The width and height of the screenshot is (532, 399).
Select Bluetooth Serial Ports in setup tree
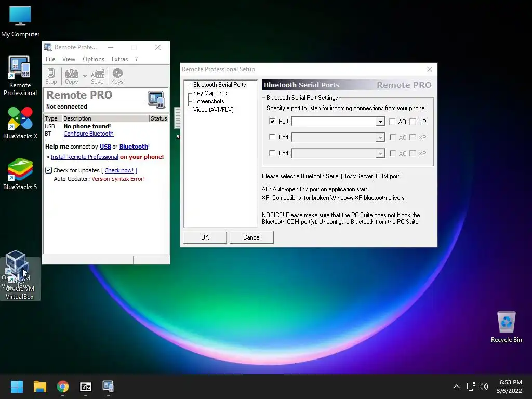click(x=220, y=85)
